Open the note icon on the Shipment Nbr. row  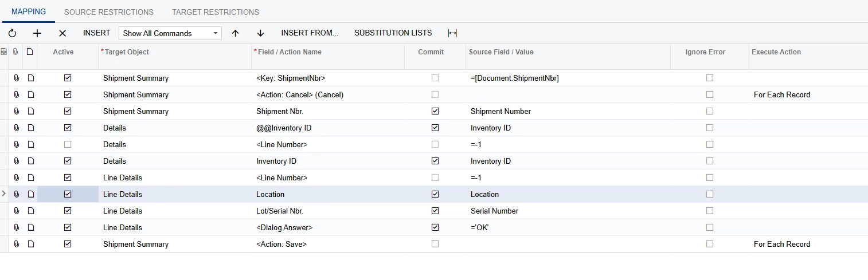[30, 111]
